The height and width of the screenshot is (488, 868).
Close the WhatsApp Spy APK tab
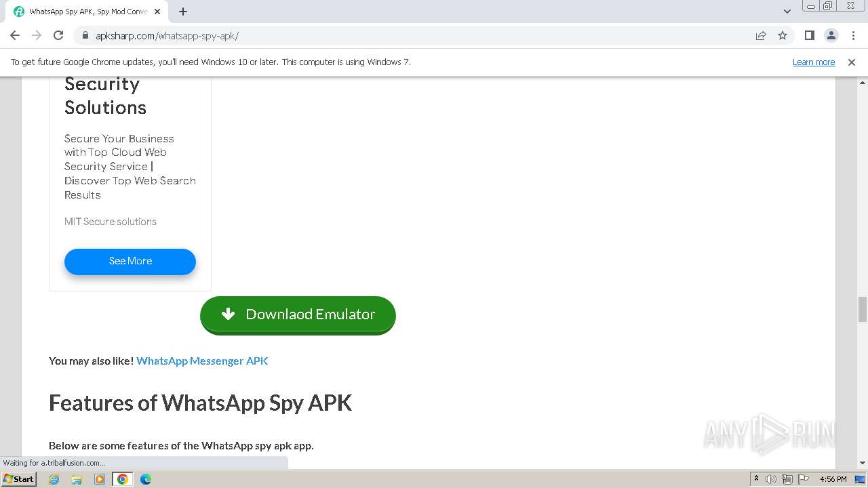[157, 12]
